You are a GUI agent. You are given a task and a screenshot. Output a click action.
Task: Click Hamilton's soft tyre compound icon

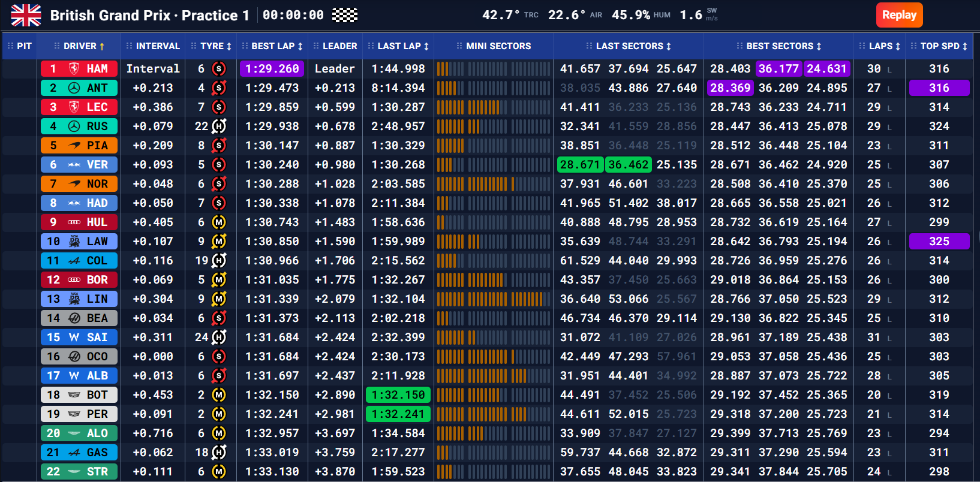219,69
